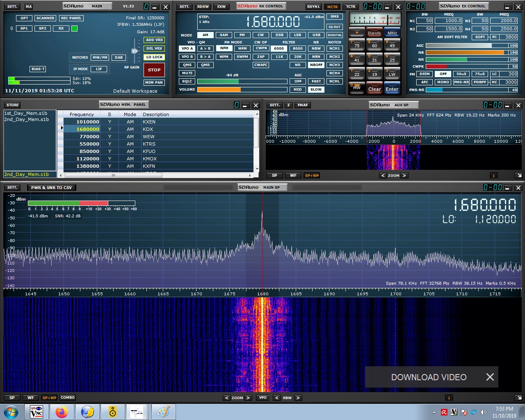Zoom in the Aux SP display
This screenshot has width=525, height=420.
coord(404,176)
